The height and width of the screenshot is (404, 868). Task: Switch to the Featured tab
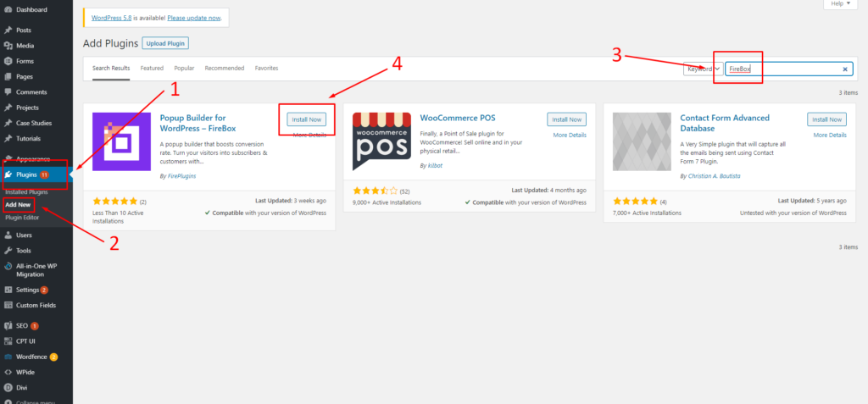pos(152,68)
